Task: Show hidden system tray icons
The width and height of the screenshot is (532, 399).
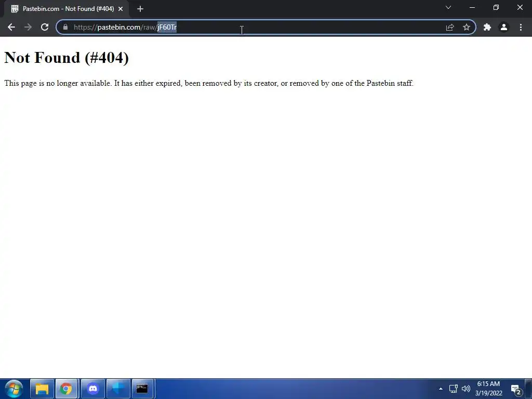Action: (441, 389)
